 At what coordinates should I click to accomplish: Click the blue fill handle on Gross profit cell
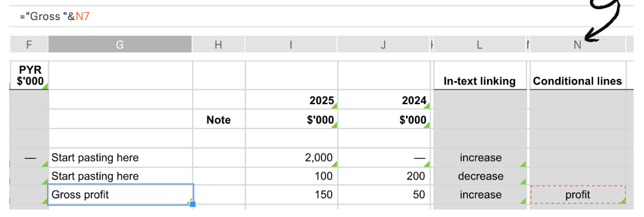coord(193,204)
